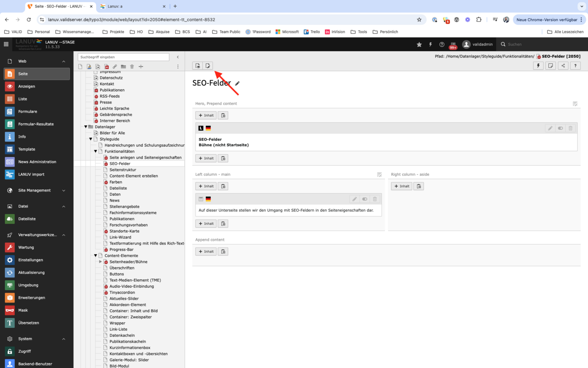This screenshot has width=588, height=368.
Task: Open the page tree three-dot options menu
Action: [178, 67]
